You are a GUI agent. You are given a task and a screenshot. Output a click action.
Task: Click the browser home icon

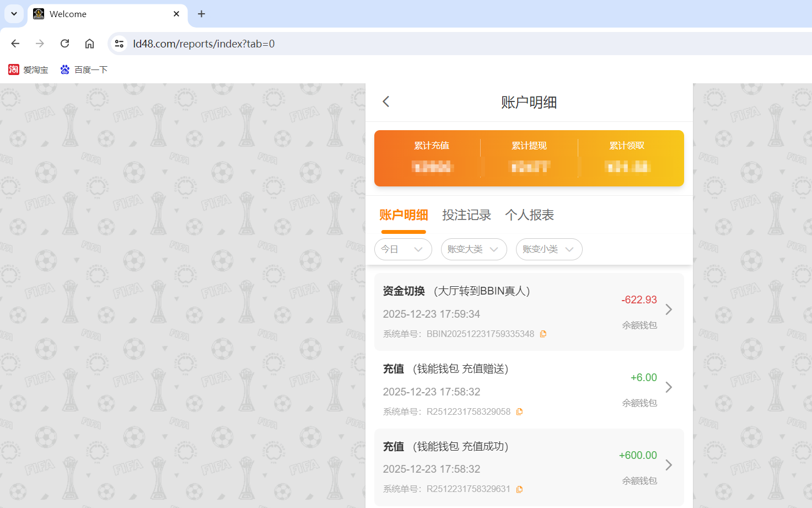click(89, 43)
